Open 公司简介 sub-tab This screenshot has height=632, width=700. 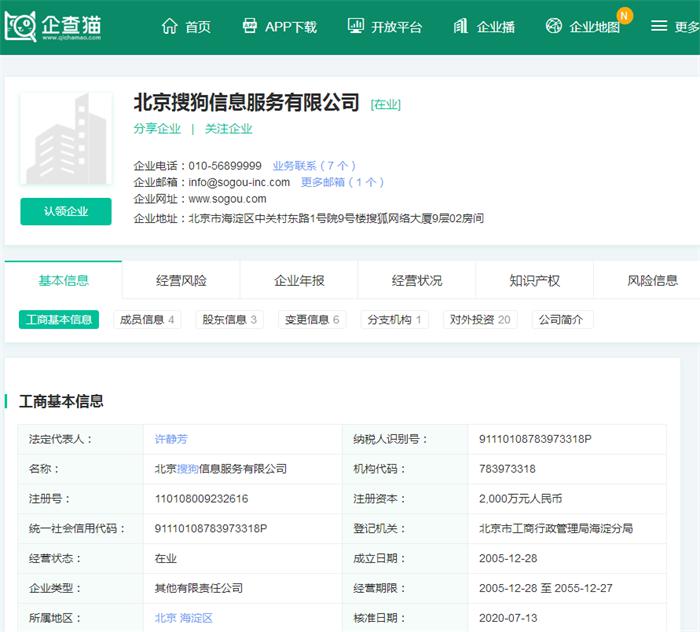coord(562,320)
